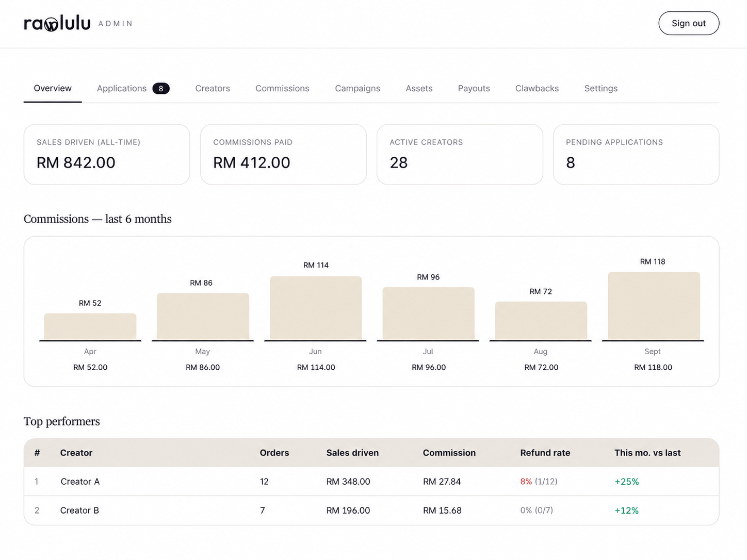Click the '+12%' change for Creator B

(627, 510)
